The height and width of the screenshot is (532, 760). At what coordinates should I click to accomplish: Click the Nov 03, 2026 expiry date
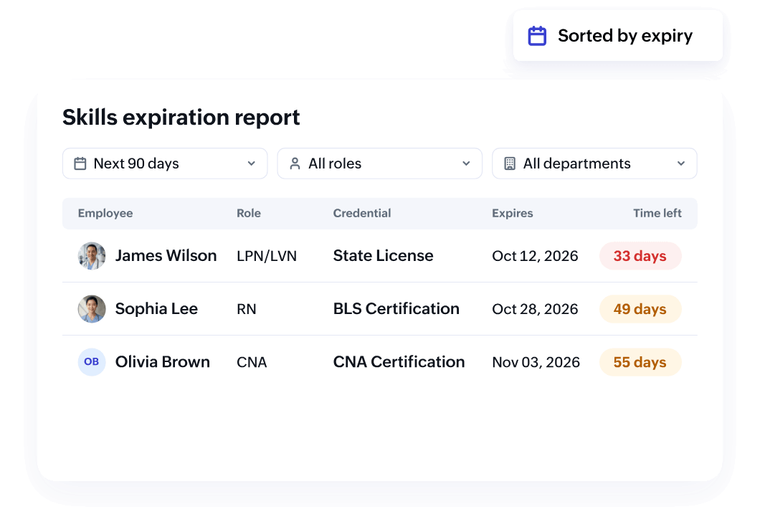pos(536,362)
